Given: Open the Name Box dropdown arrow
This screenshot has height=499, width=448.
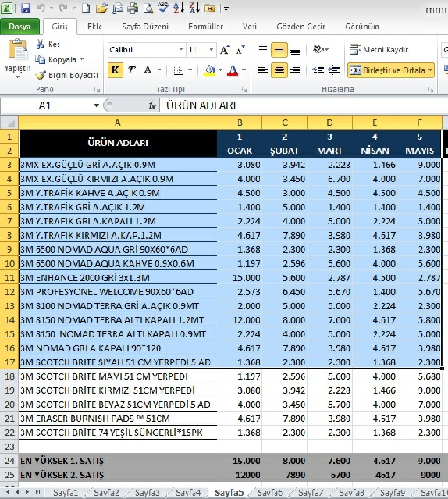Looking at the screenshot, I should (96, 105).
